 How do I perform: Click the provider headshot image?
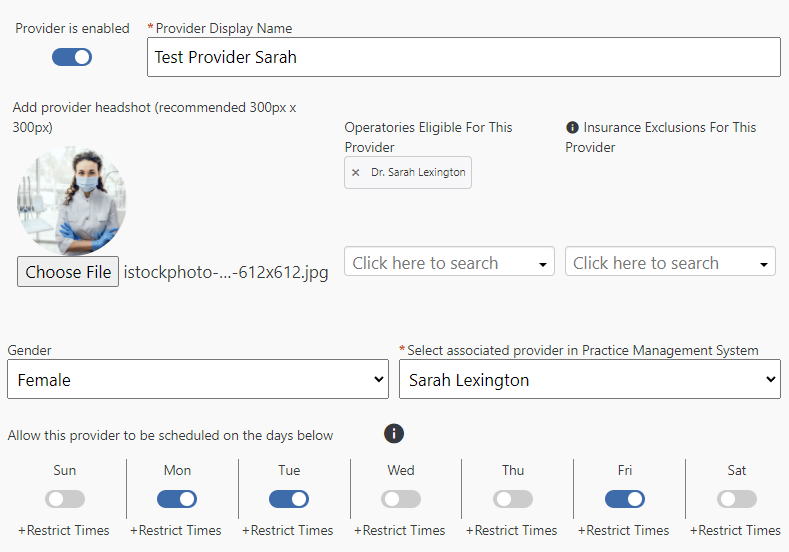[x=71, y=201]
